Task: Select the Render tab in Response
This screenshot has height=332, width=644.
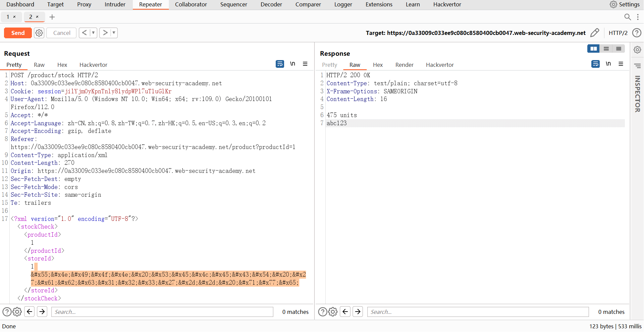Action: (x=404, y=65)
